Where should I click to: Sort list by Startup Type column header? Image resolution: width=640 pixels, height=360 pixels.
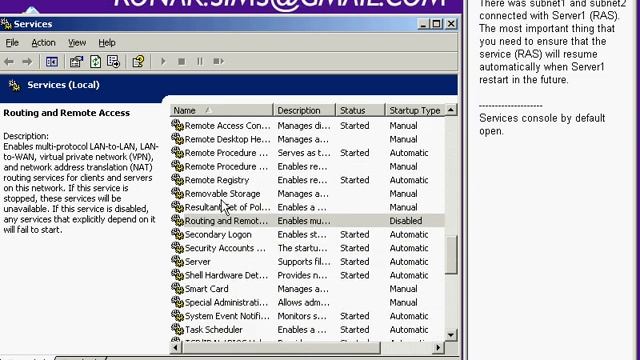click(x=415, y=110)
